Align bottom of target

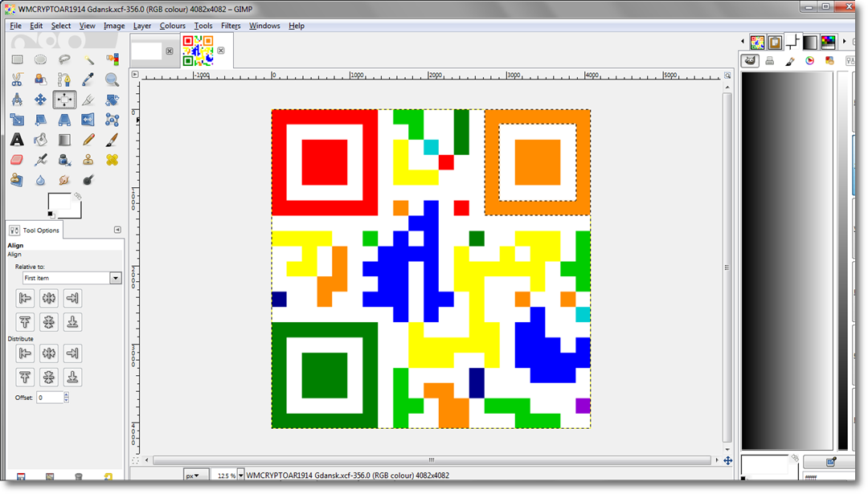pos(72,322)
